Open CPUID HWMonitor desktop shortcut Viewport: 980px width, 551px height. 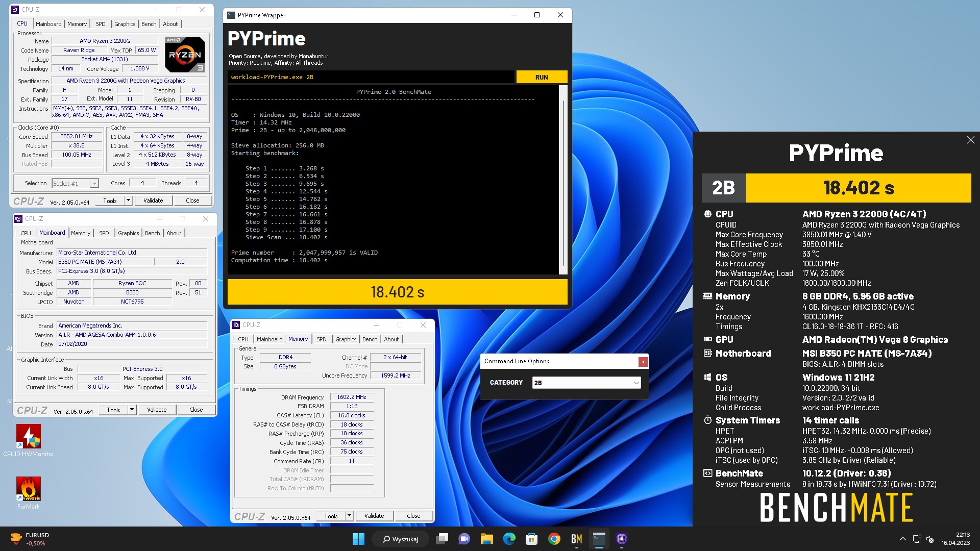tap(29, 440)
